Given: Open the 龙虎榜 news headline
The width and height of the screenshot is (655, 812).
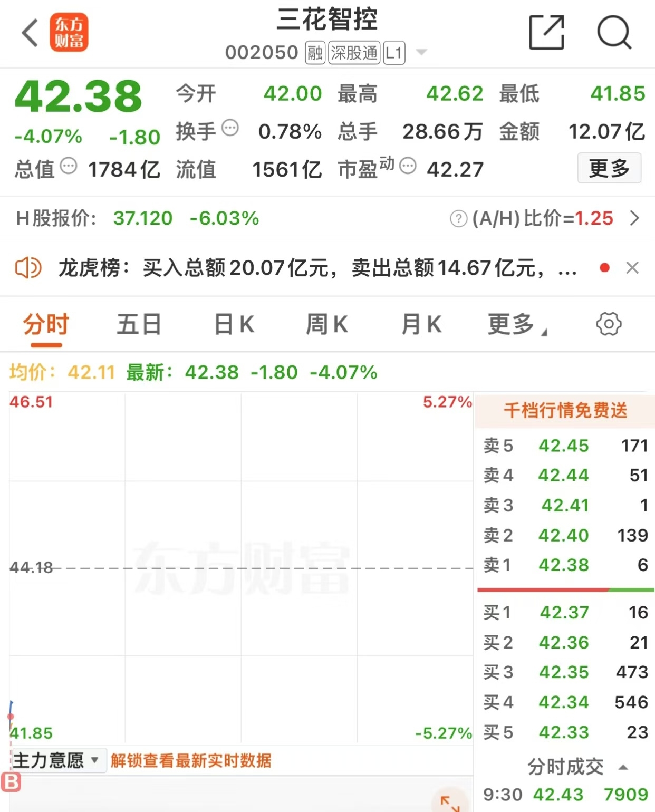Looking at the screenshot, I should tap(317, 268).
